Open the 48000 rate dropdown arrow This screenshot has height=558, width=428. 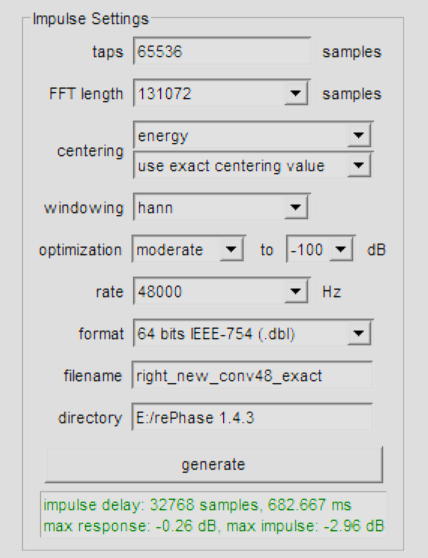(x=296, y=291)
